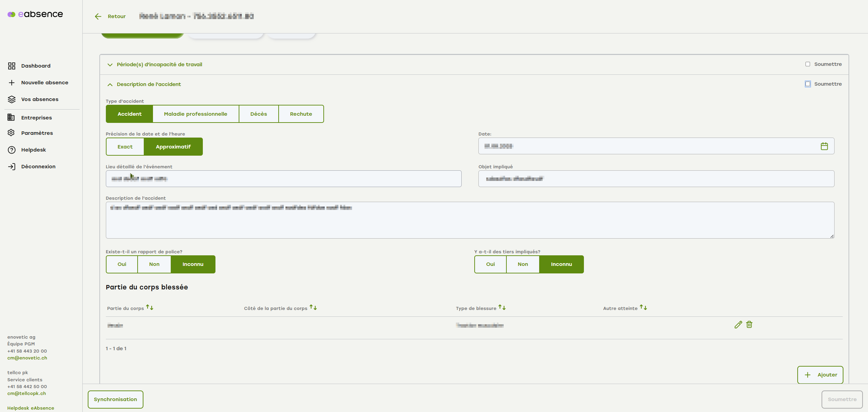Click the Objet impliqué input field
The height and width of the screenshot is (412, 868).
656,179
